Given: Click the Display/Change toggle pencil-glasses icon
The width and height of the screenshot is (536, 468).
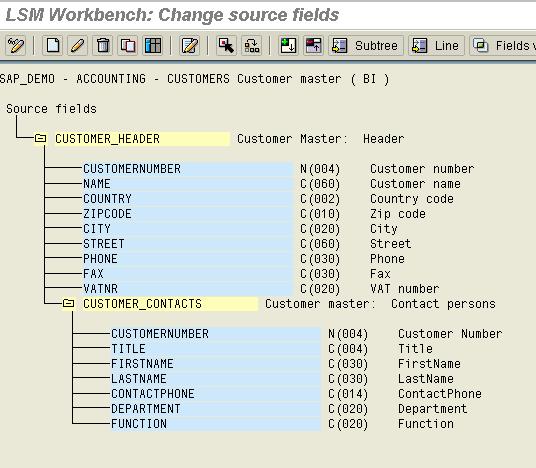Looking at the screenshot, I should pos(16,45).
